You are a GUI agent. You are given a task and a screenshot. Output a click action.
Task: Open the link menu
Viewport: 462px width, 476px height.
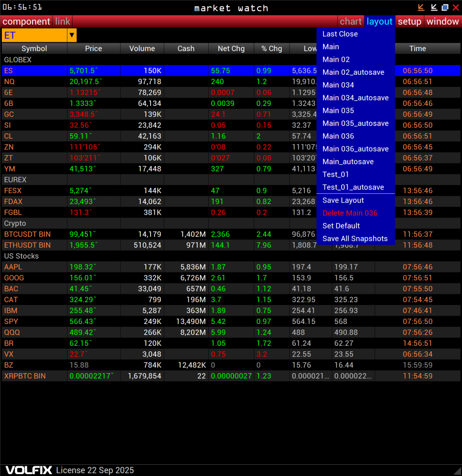tap(63, 21)
